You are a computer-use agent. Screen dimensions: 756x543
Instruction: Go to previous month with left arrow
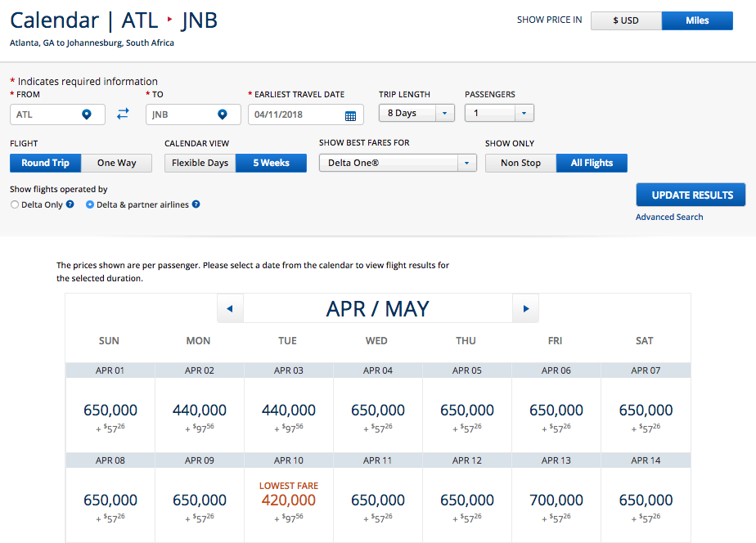pyautogui.click(x=230, y=308)
